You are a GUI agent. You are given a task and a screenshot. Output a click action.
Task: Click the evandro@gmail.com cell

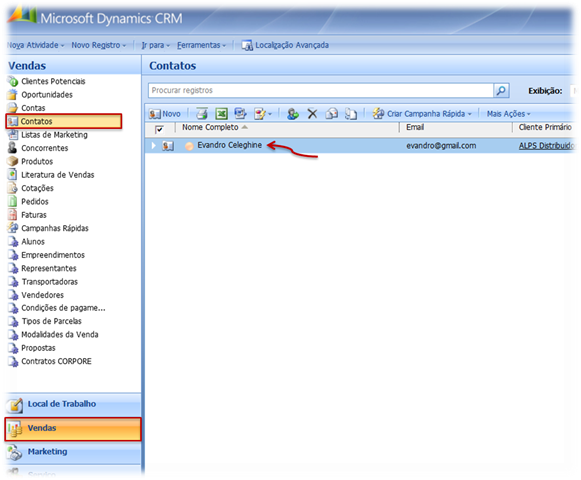pyautogui.click(x=441, y=146)
